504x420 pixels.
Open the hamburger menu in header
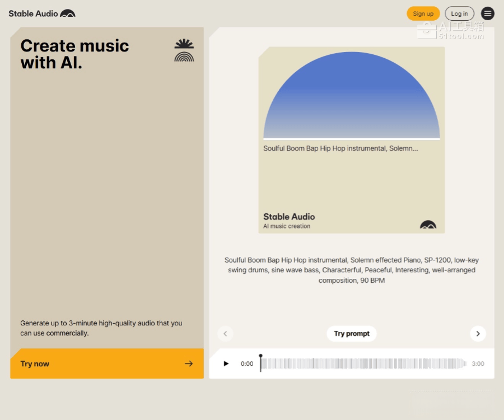[488, 13]
